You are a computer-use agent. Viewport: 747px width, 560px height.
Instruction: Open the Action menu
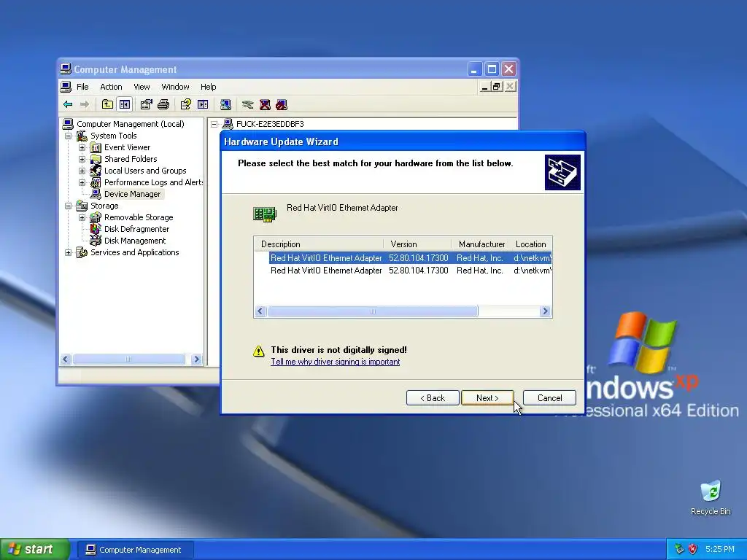tap(111, 87)
